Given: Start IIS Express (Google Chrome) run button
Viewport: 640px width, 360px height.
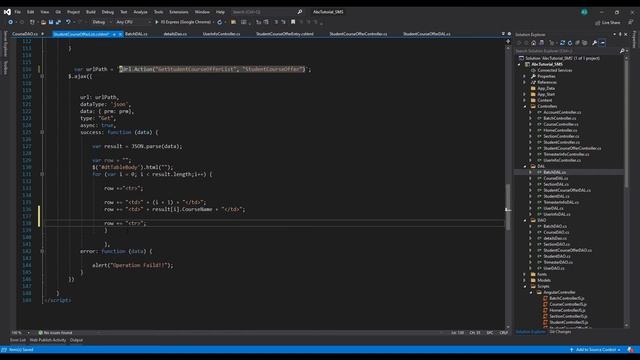Looking at the screenshot, I should [x=183, y=22].
